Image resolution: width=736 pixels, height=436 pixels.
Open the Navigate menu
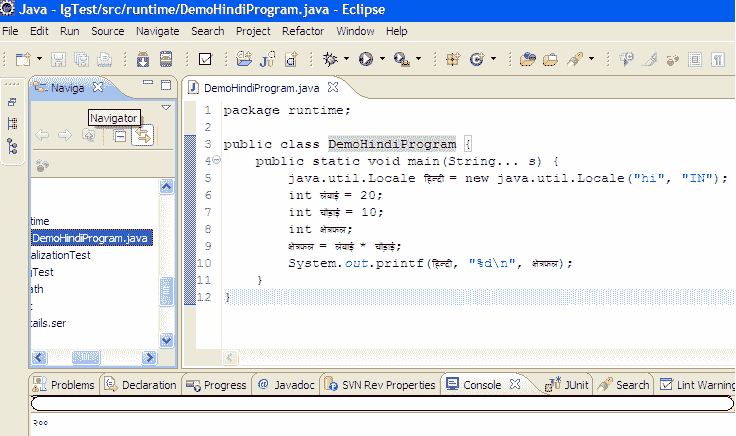[158, 31]
